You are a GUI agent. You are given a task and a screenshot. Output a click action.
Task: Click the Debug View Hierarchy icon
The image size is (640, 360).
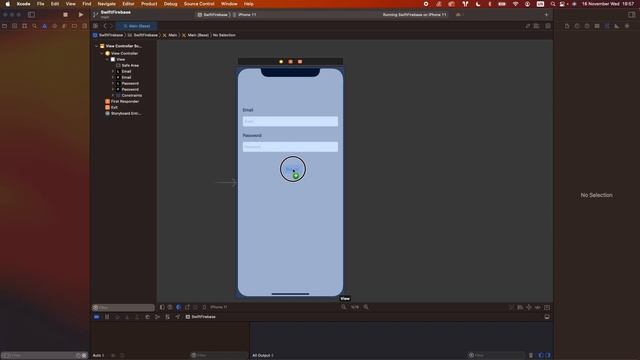point(147,317)
